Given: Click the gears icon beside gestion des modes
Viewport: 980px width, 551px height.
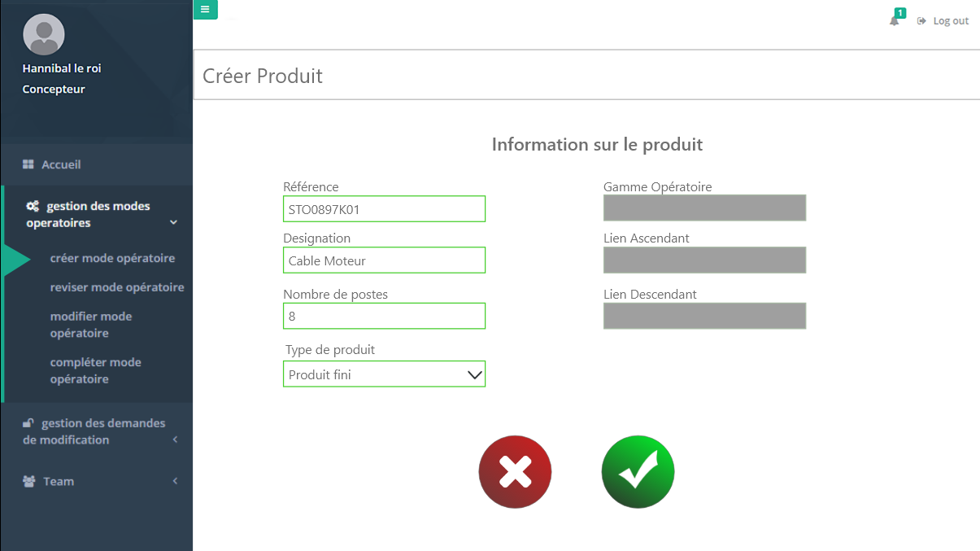Looking at the screenshot, I should (33, 207).
